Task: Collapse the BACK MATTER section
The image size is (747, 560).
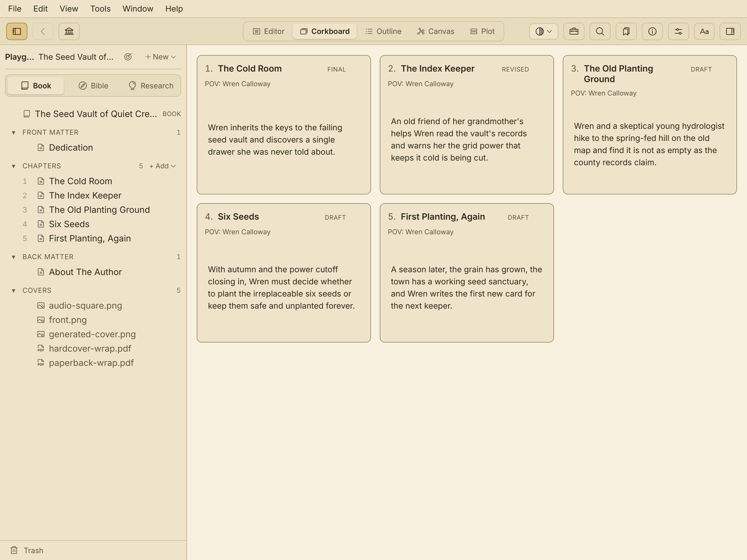Action: pyautogui.click(x=13, y=257)
